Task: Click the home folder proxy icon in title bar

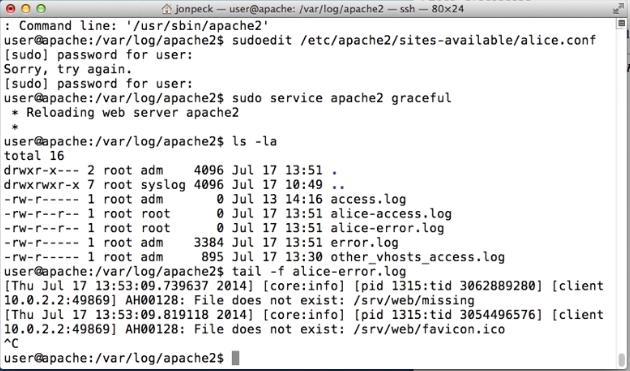Action: pyautogui.click(x=166, y=9)
